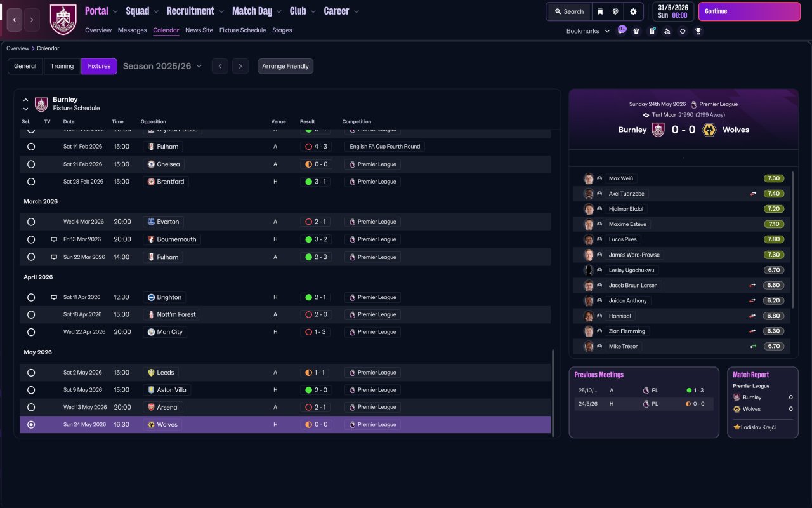812x508 pixels.
Task: Click the substitution icon for Zian Flemming
Action: coord(753,331)
